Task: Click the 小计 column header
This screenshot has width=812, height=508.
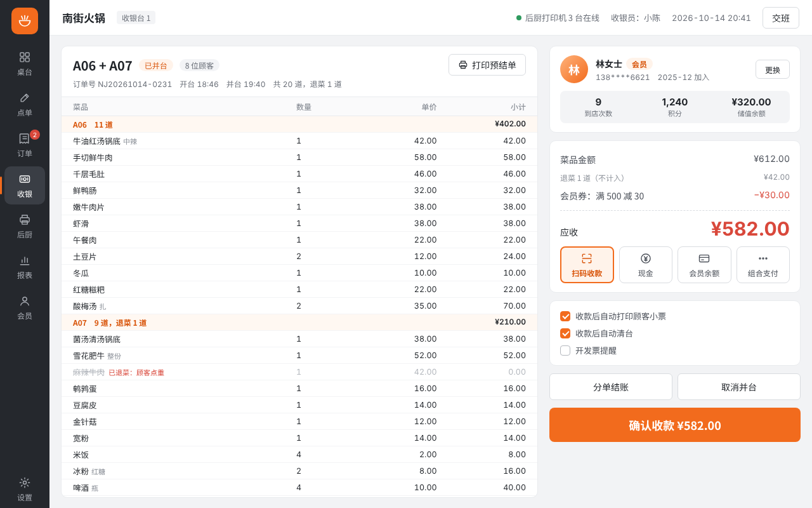Action: [518, 107]
